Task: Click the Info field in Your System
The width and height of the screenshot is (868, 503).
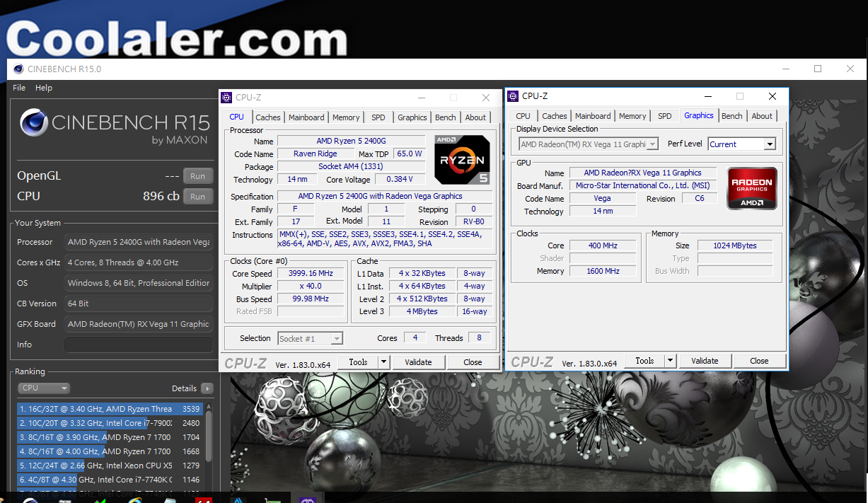Action: 139,345
